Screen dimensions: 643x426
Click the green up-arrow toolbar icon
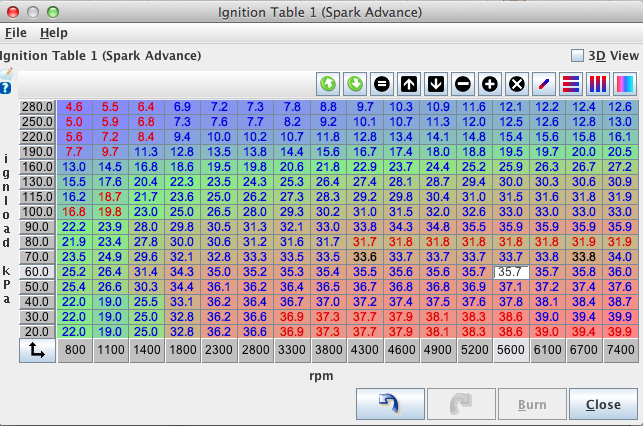coord(328,84)
